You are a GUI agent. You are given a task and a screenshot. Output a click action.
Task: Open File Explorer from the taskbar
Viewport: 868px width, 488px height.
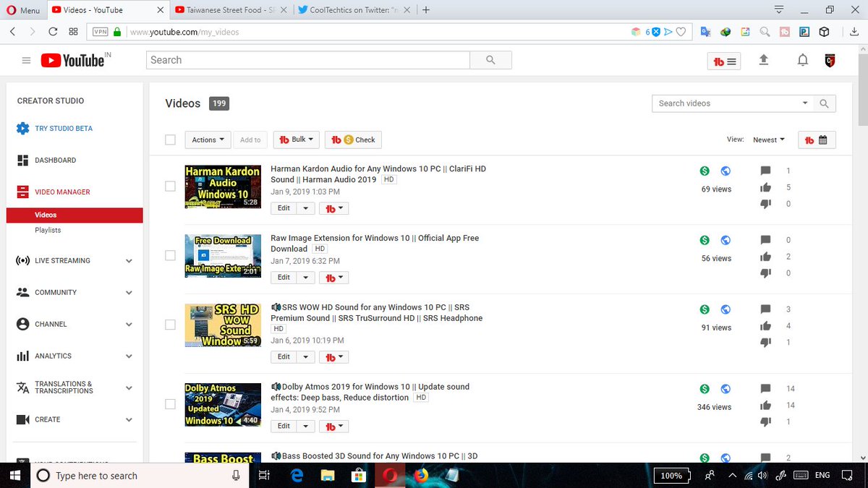coord(328,475)
